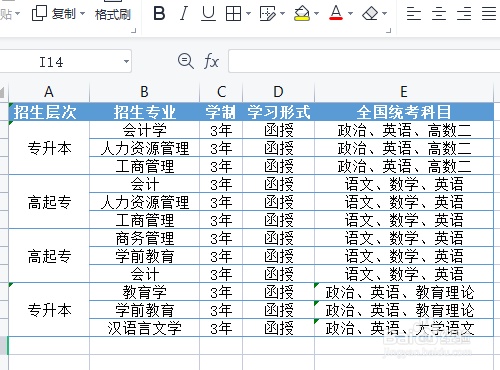Click the zoom magnifier icon by formula bar
This screenshot has height=370, width=500.
click(x=186, y=61)
